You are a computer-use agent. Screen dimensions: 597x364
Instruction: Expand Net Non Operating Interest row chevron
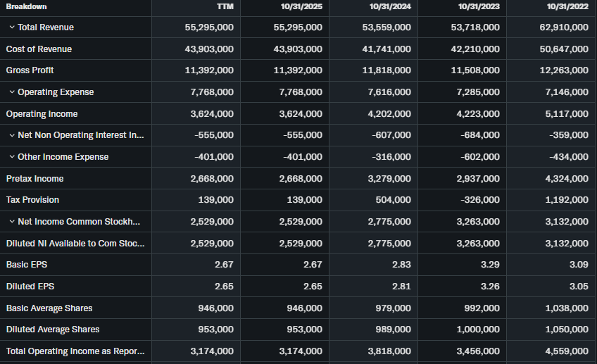[12, 135]
